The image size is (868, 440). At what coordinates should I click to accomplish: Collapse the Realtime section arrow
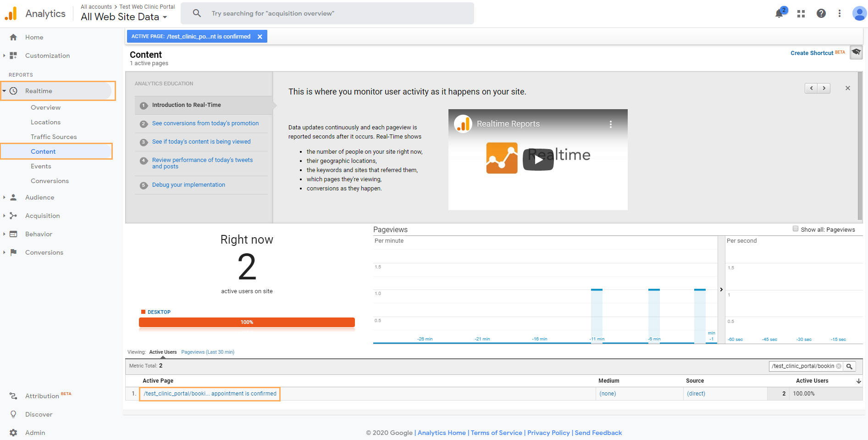point(4,91)
